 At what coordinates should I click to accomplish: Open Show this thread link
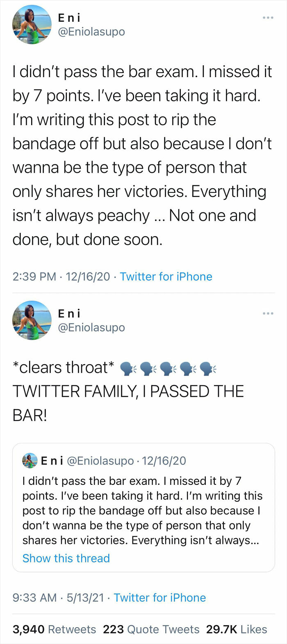point(66,558)
